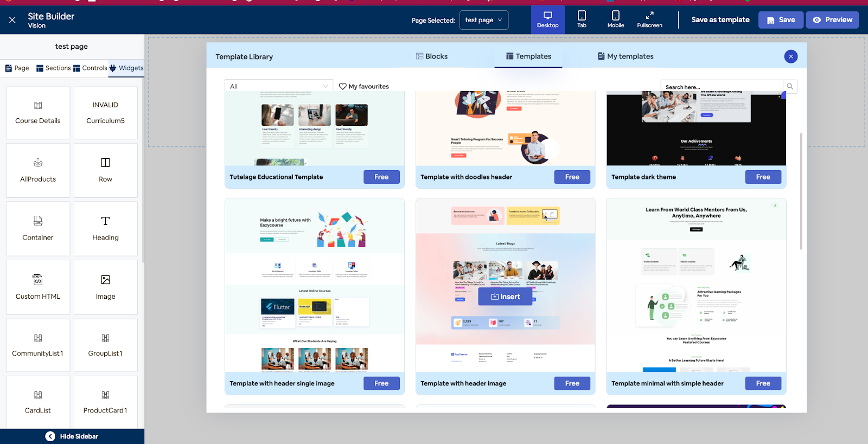Select the AllProducts widget

click(38, 170)
